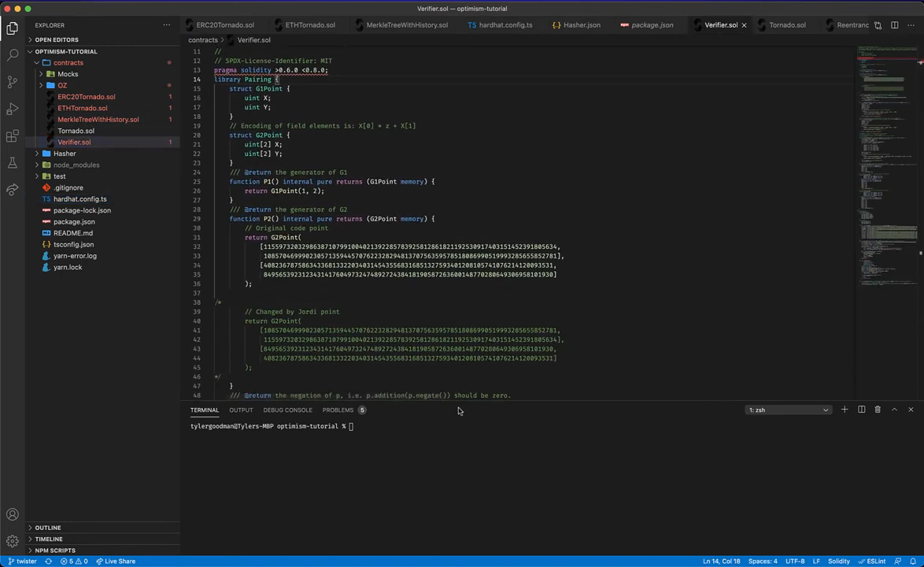Click ESLint status bar item
Screen dimensions: 924x567
(x=872, y=561)
